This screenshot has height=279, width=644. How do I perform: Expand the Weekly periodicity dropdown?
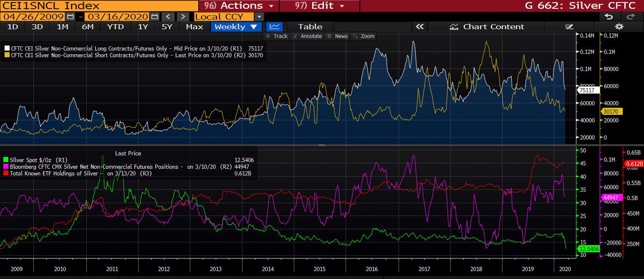click(x=236, y=27)
